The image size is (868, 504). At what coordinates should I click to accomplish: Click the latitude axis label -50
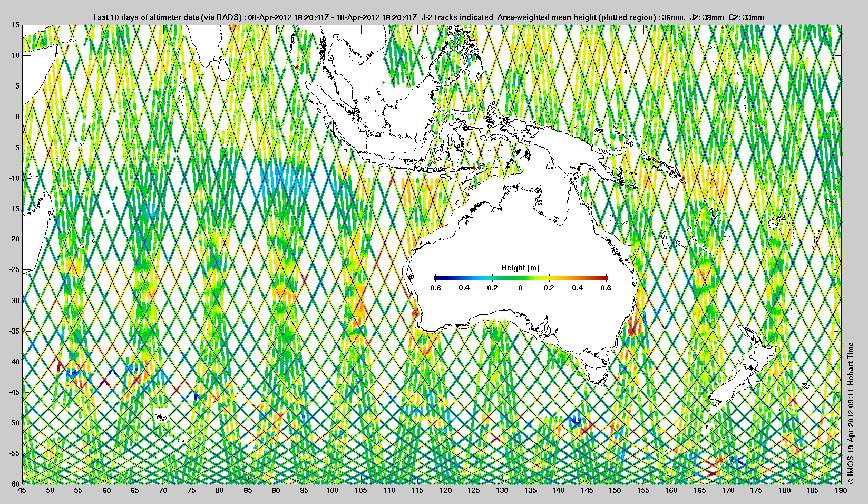14,422
